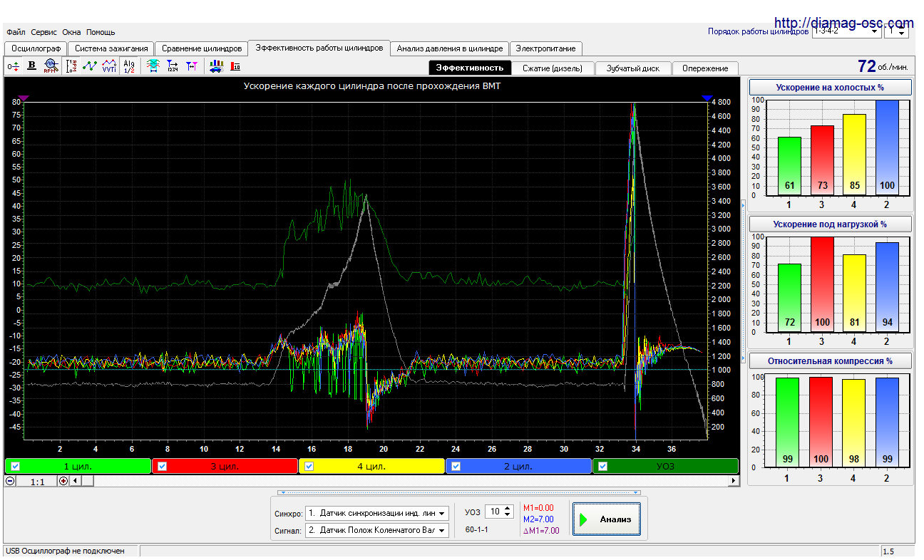The image size is (924, 560).
Task: Select the green dotted line graph icon
Action: point(90,66)
